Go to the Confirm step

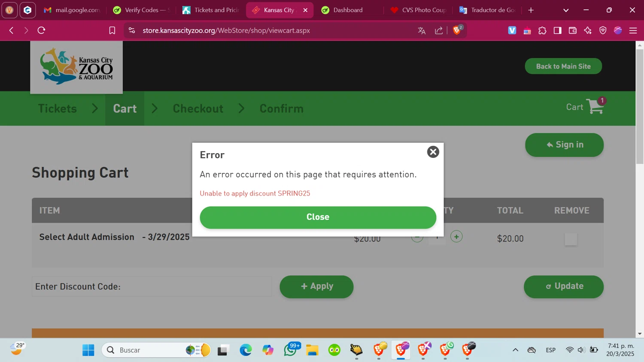coord(281,109)
